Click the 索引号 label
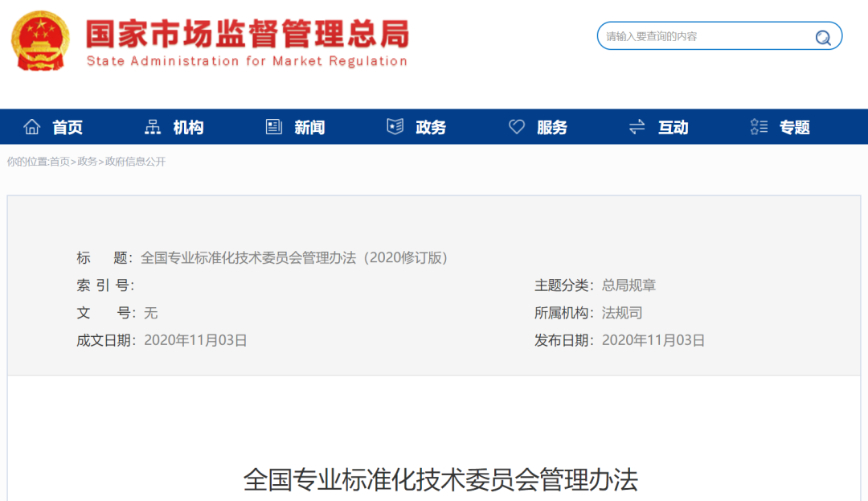 [x=105, y=285]
